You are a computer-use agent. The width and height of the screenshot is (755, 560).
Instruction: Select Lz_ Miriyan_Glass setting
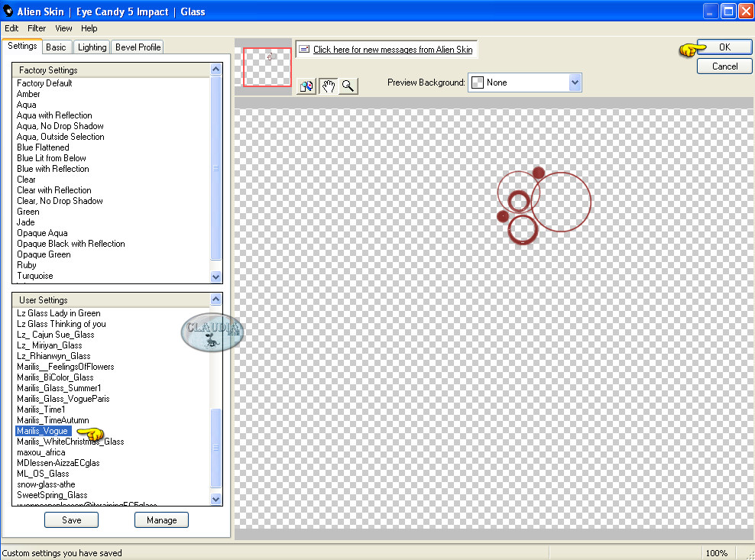click(x=50, y=345)
